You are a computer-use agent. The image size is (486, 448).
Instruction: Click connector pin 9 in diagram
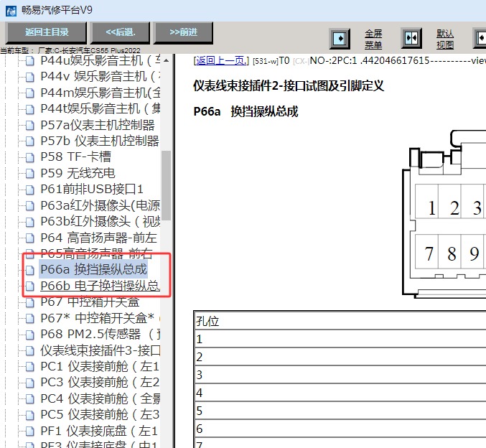tap(472, 251)
